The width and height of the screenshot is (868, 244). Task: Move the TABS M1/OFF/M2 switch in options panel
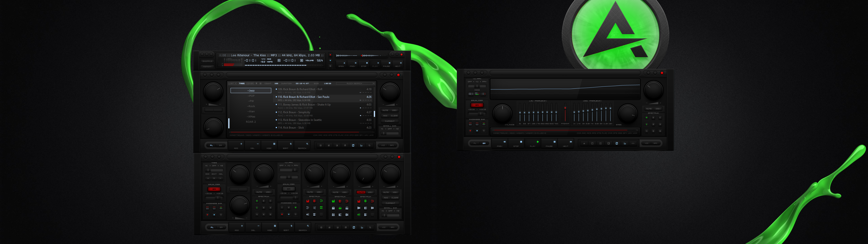(x=214, y=170)
